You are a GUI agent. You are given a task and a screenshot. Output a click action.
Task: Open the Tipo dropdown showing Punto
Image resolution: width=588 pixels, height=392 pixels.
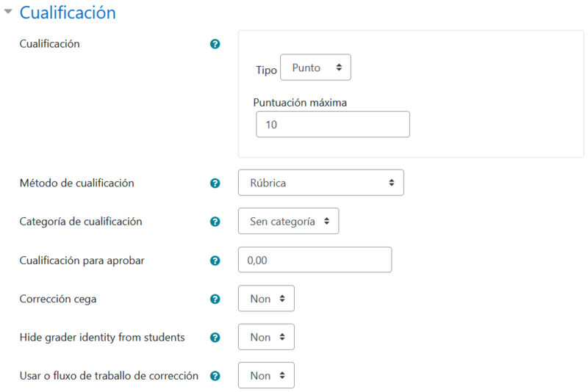(315, 68)
